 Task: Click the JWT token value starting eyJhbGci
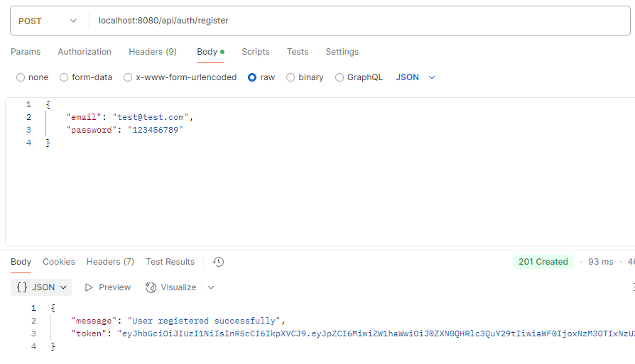pos(376,333)
